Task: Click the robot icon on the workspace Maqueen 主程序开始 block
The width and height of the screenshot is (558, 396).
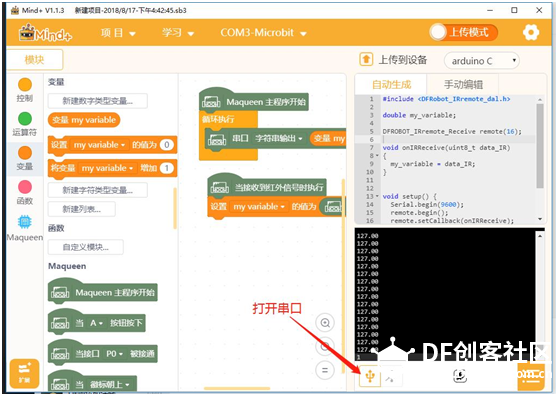Action: tap(211, 102)
